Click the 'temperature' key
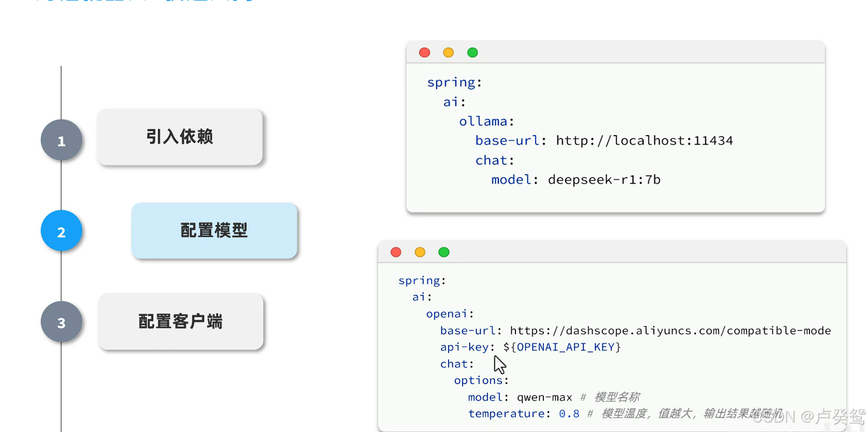This screenshot has height=432, width=868. tap(506, 414)
